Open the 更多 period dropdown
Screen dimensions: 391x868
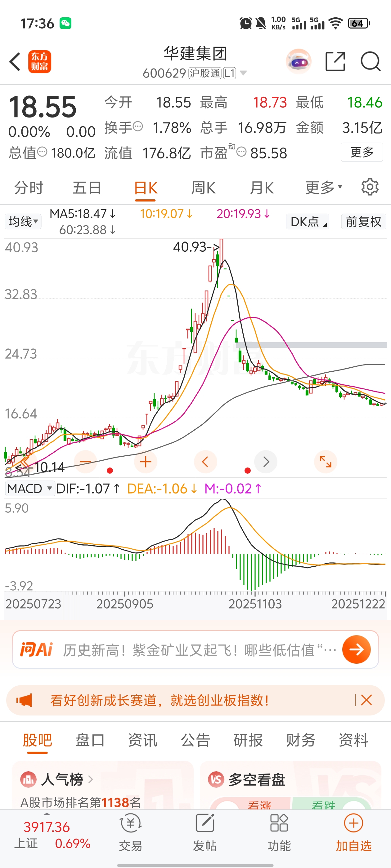coord(324,187)
